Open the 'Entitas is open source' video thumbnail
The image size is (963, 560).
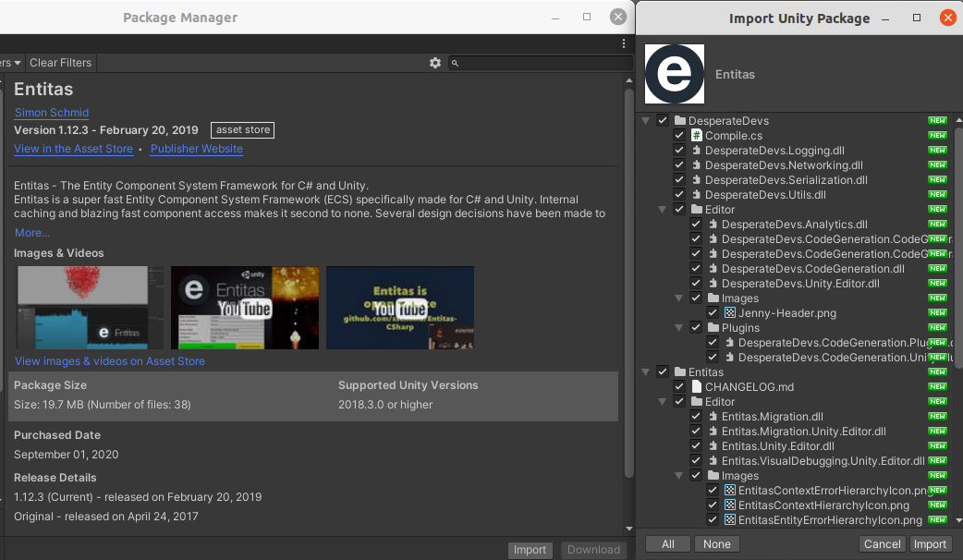pyautogui.click(x=400, y=308)
